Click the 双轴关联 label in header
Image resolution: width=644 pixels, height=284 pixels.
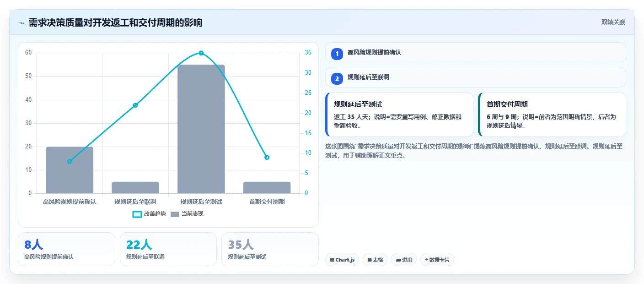click(613, 22)
